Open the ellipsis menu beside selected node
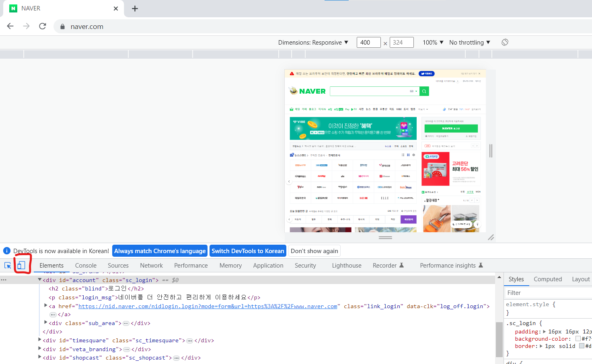Image resolution: width=592 pixels, height=364 pixels. coord(4,280)
